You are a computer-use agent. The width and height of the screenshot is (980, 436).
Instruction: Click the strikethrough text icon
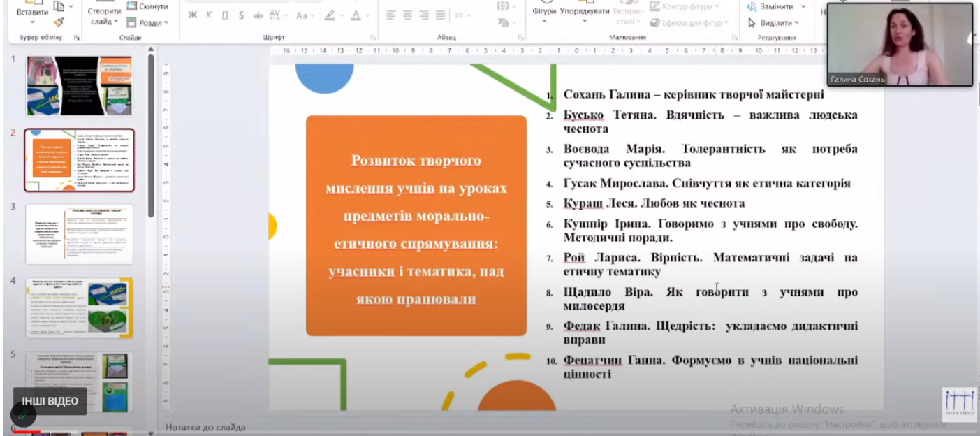tap(258, 15)
